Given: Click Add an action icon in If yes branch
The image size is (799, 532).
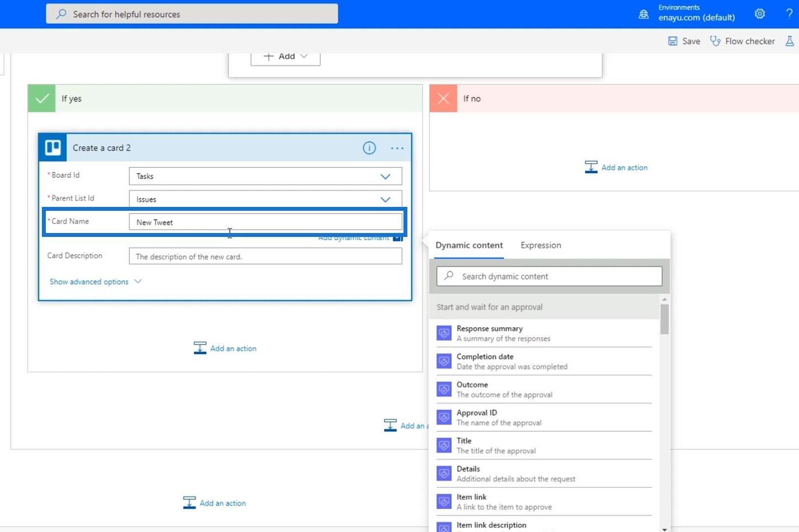Looking at the screenshot, I should (200, 348).
